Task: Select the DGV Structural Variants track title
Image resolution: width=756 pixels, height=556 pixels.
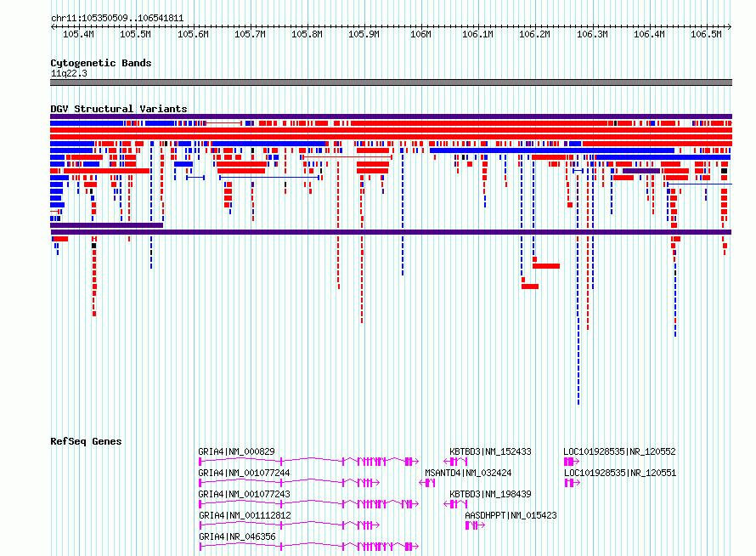Action: click(x=119, y=109)
